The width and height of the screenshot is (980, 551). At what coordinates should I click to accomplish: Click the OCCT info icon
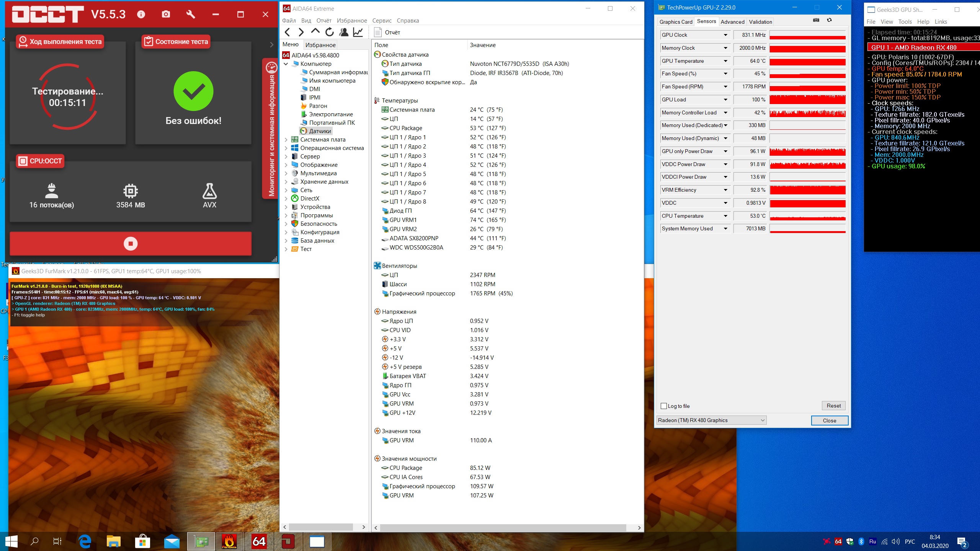(x=141, y=15)
